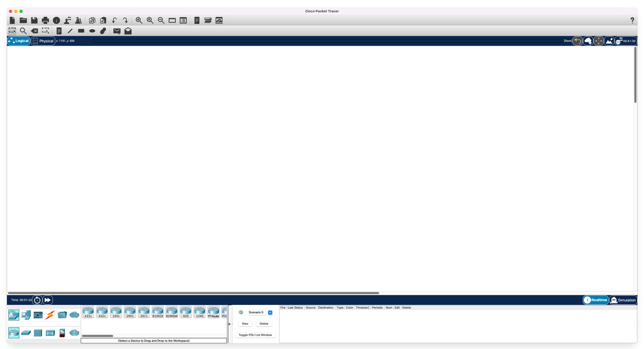This screenshot has height=349, width=644.
Task: Open the Environment clock showing 00:41:30
Action: point(626,41)
